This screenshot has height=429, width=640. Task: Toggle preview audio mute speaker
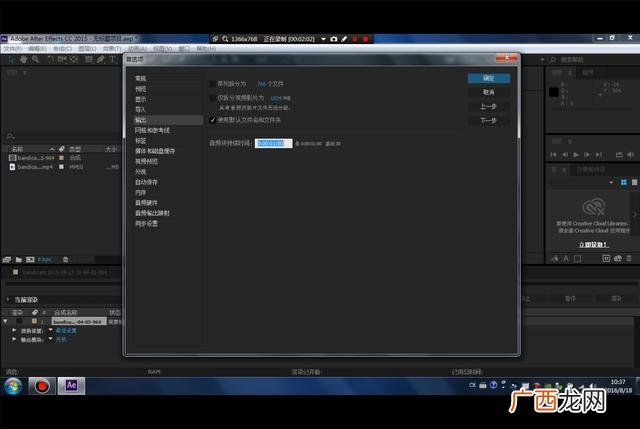point(631,155)
